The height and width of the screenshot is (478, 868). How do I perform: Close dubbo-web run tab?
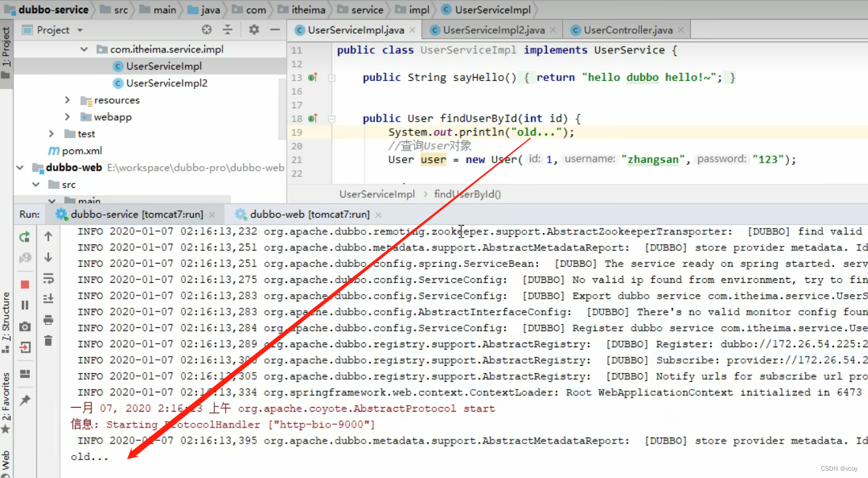(x=378, y=214)
